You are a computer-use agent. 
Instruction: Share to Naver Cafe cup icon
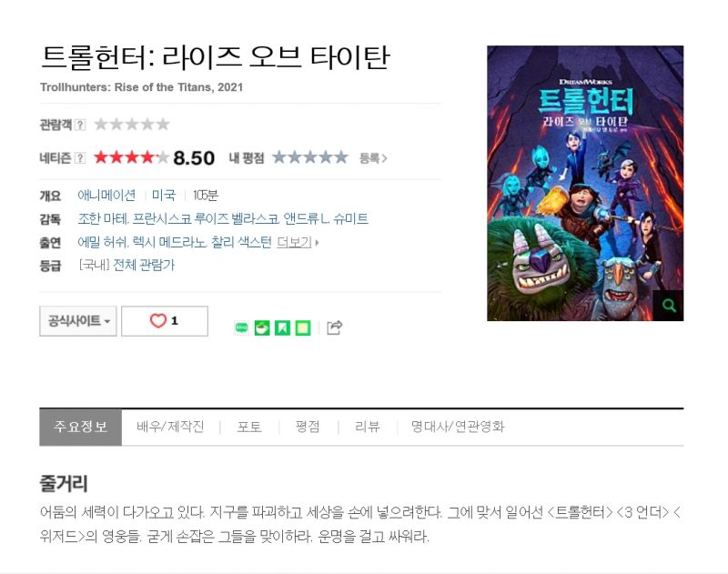[x=262, y=328]
